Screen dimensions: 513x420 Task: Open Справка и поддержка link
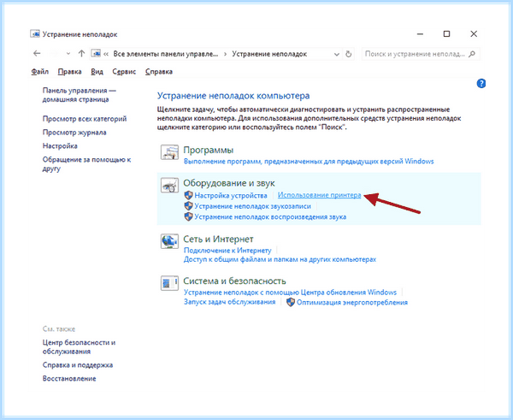coord(78,365)
